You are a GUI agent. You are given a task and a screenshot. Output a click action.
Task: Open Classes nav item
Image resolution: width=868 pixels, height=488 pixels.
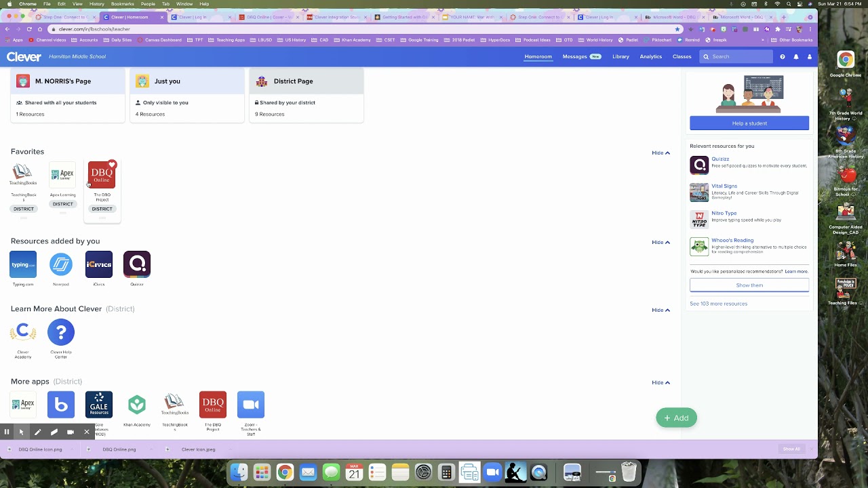pyautogui.click(x=682, y=56)
